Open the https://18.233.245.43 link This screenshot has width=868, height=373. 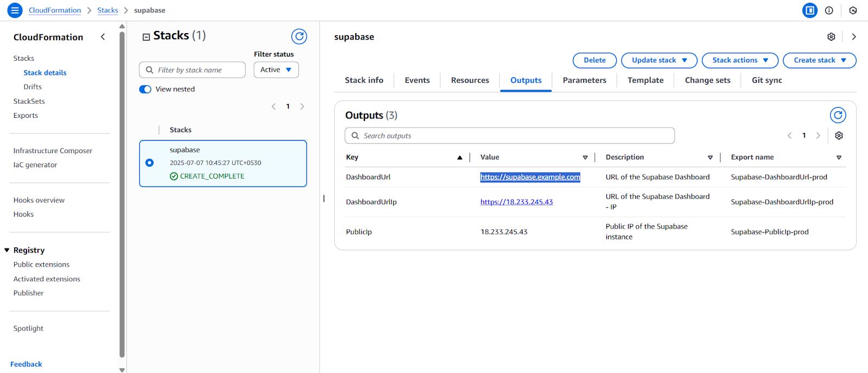516,202
